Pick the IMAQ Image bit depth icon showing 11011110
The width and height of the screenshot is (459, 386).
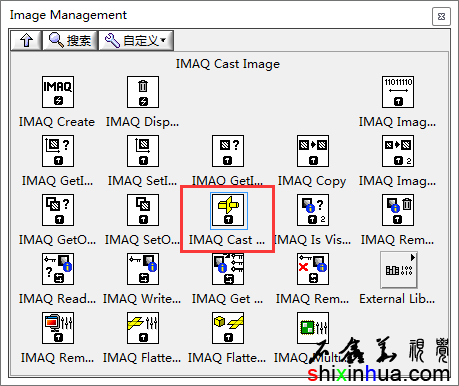(x=398, y=92)
